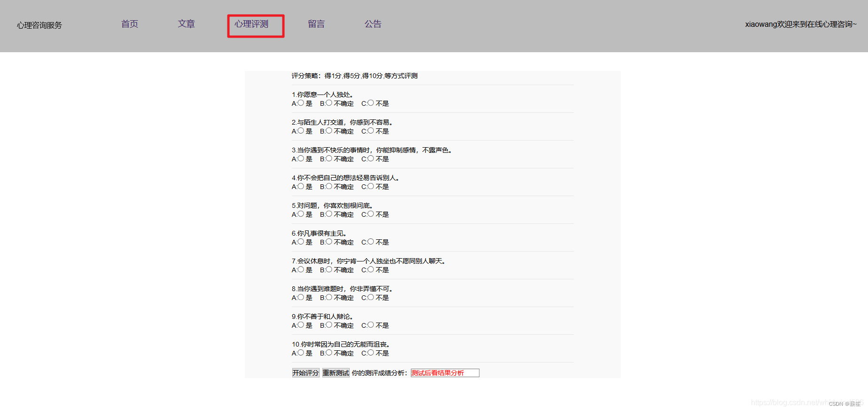
Task: Select A 是 for question 7
Action: click(301, 269)
